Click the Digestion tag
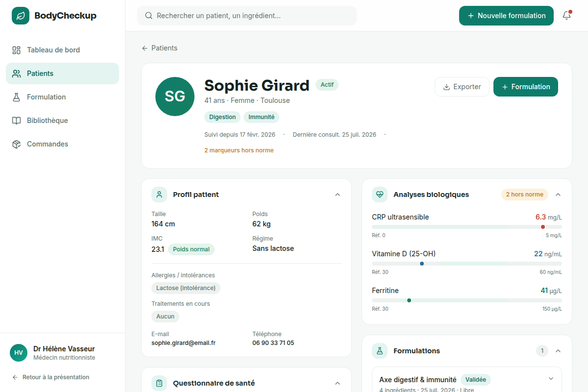The image size is (588, 392). point(222,117)
